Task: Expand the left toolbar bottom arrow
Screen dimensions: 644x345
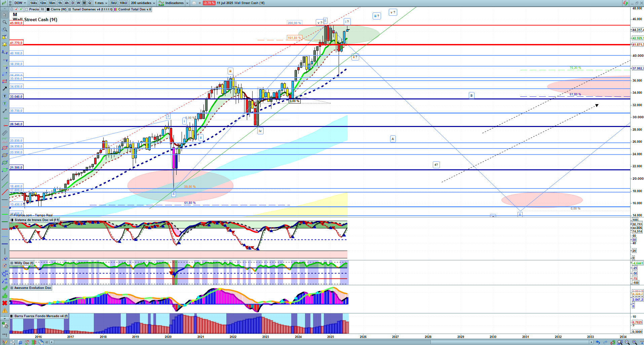Action: 4,318
